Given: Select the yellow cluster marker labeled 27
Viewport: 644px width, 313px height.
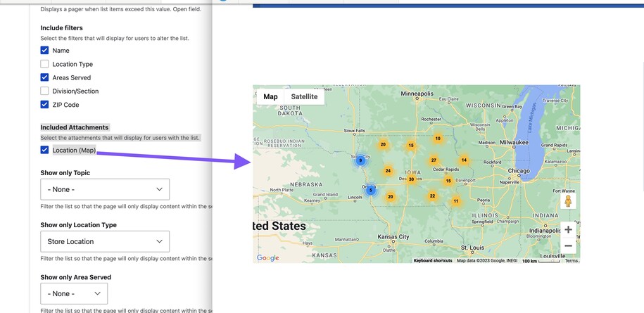Looking at the screenshot, I should pyautogui.click(x=434, y=160).
